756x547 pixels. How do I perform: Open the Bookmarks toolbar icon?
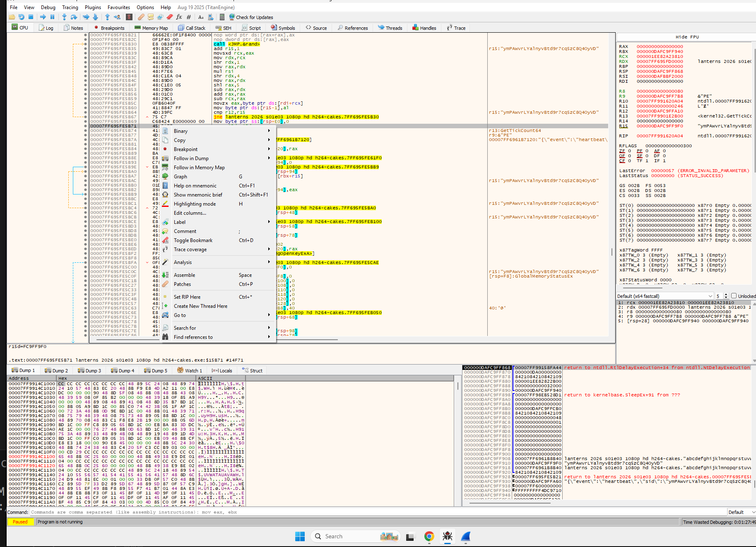point(170,17)
